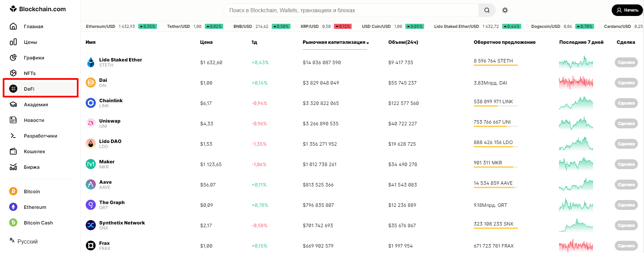Click the Ethereum sidebar entry
Image resolution: width=644 pixels, height=253 pixels.
(x=35, y=207)
